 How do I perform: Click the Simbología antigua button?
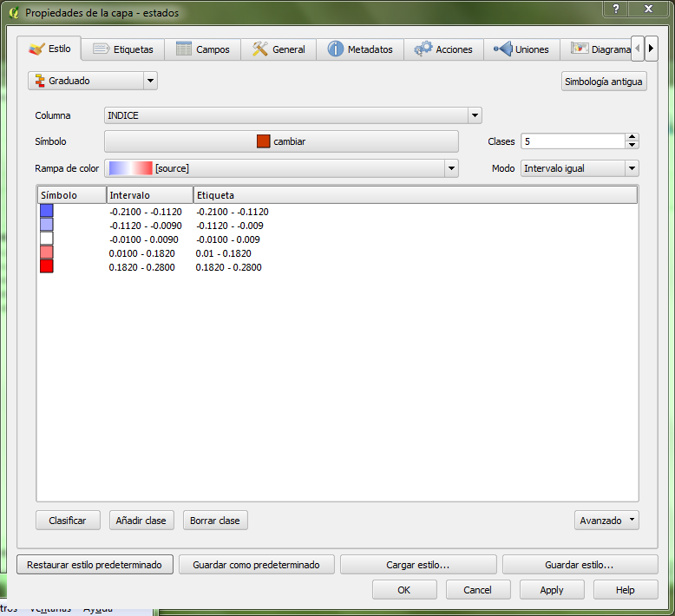click(x=604, y=82)
